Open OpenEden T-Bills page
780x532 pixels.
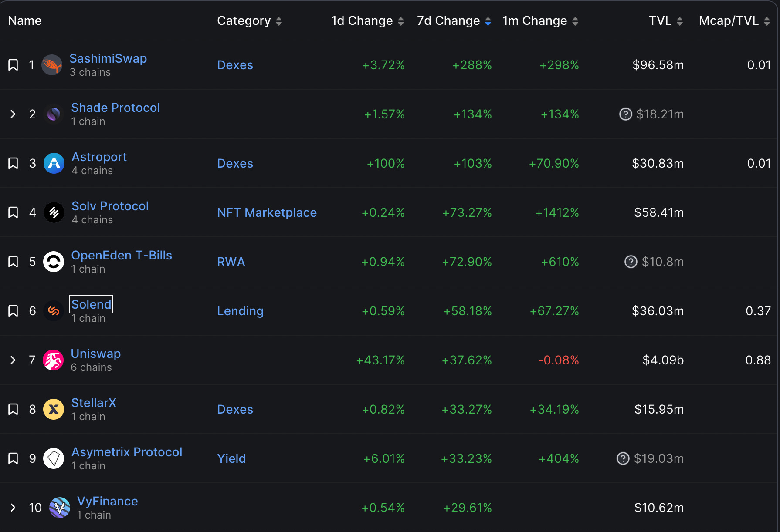coord(122,255)
